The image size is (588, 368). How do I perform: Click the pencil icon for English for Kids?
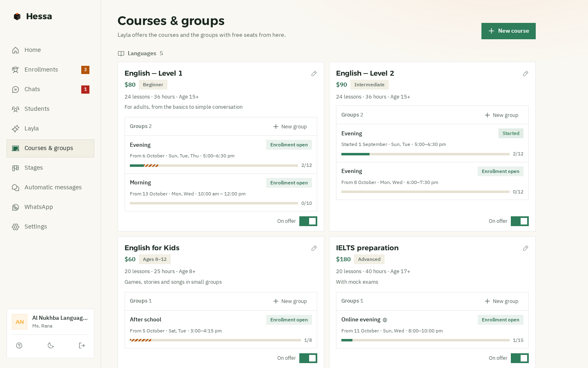[x=314, y=248]
